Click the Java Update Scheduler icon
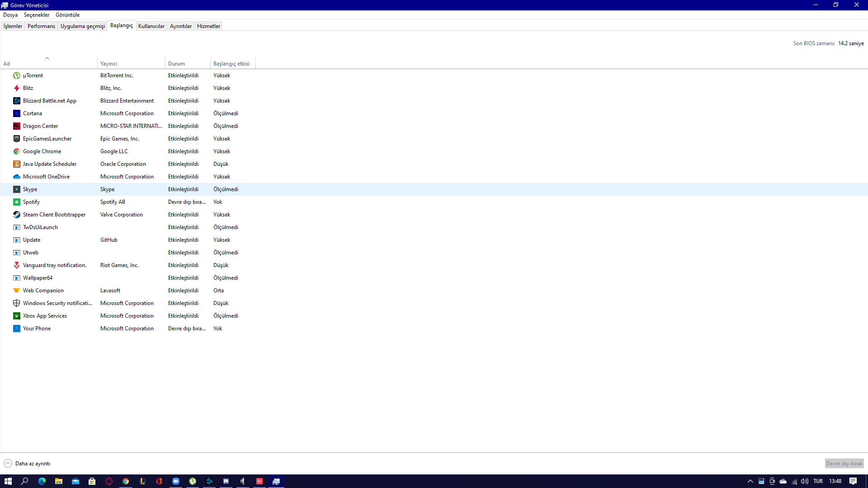This screenshot has width=868, height=488. point(17,164)
